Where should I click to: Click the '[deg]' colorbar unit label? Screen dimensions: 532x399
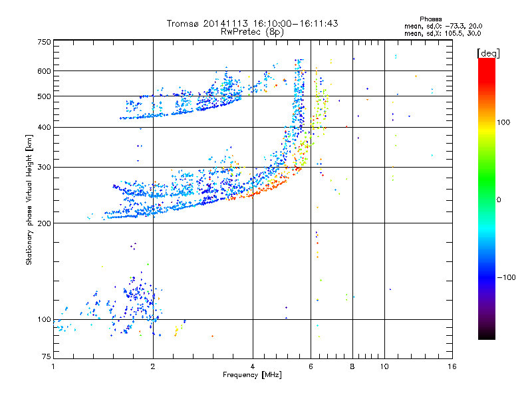[x=488, y=53]
